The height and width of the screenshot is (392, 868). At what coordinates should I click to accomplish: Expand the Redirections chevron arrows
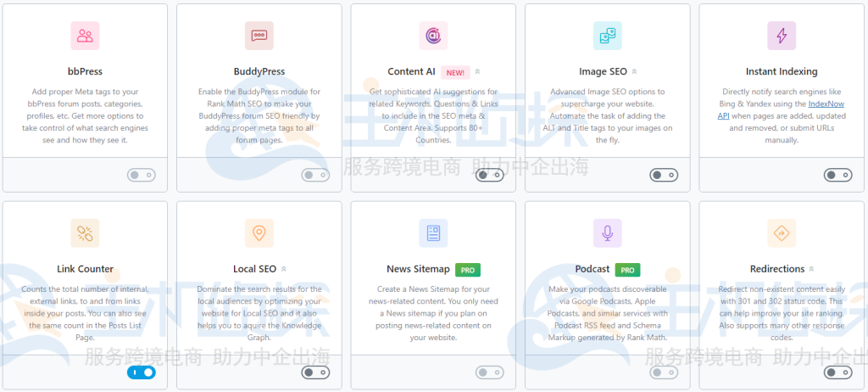click(812, 269)
